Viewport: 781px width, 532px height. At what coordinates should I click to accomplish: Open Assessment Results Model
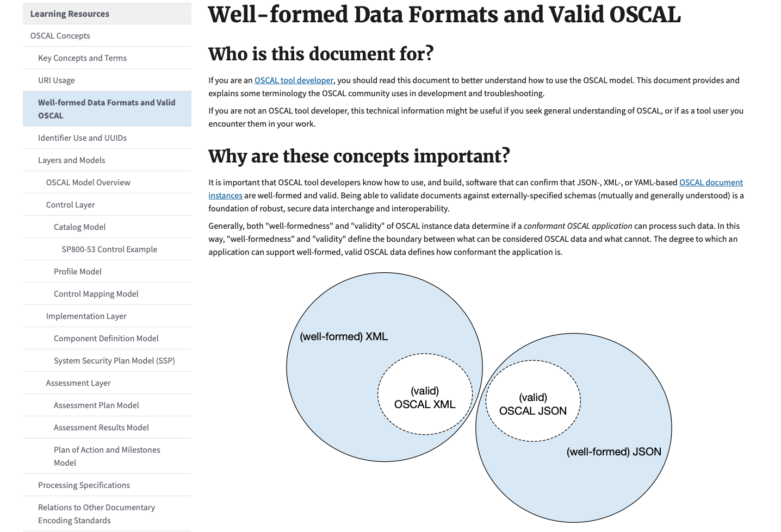point(101,428)
